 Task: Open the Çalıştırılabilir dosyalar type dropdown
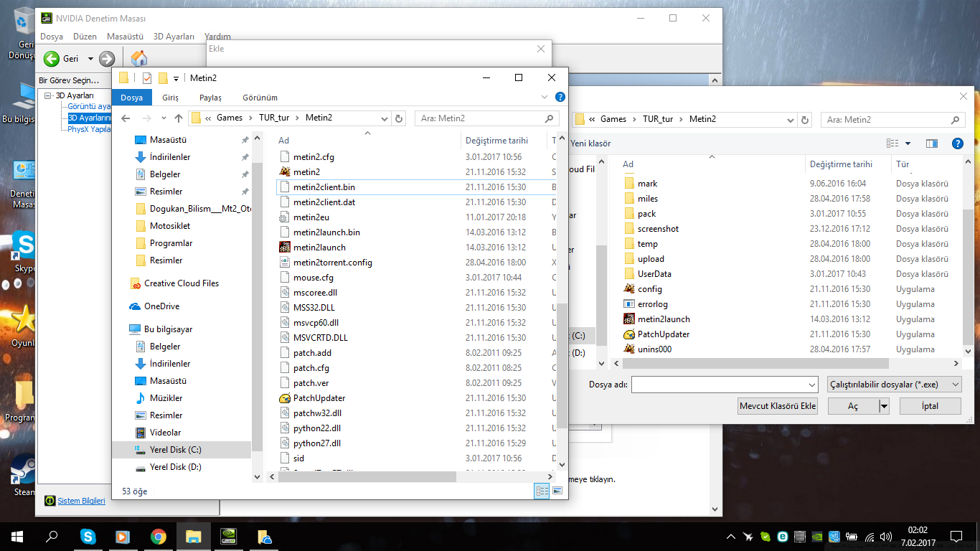894,385
